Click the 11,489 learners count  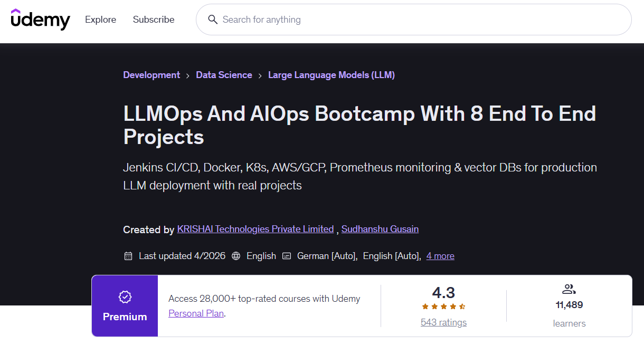pos(569,305)
